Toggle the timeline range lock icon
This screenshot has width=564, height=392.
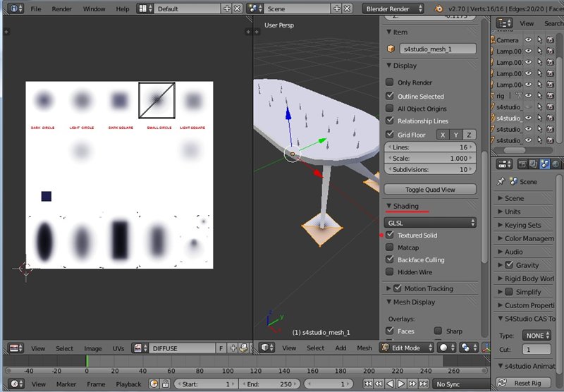click(165, 384)
